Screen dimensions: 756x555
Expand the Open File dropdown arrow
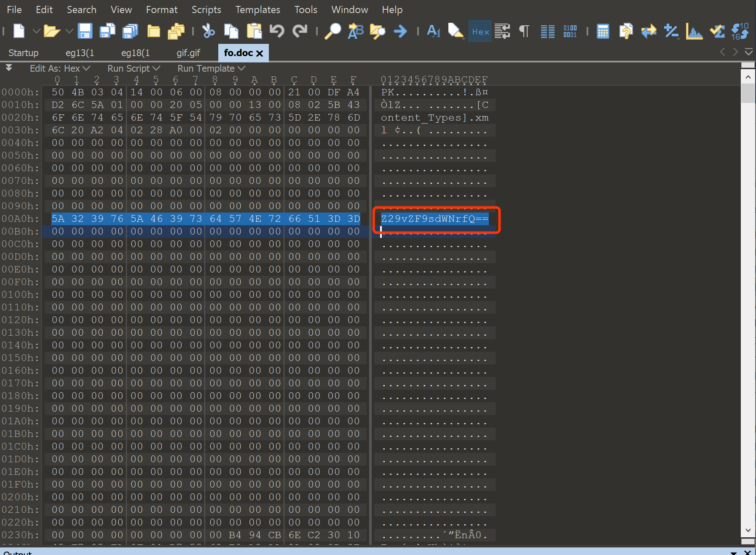click(70, 31)
